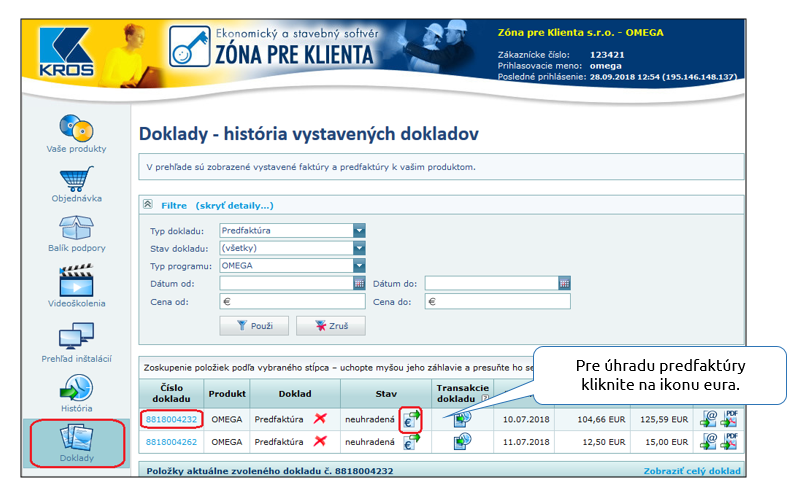The image size is (804, 487).
Task: Email document 8818004262 using the @ icon
Action: [708, 441]
